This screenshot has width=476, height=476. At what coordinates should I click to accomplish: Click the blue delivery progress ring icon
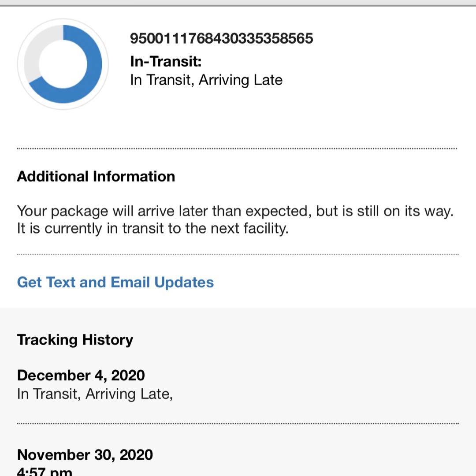63,64
